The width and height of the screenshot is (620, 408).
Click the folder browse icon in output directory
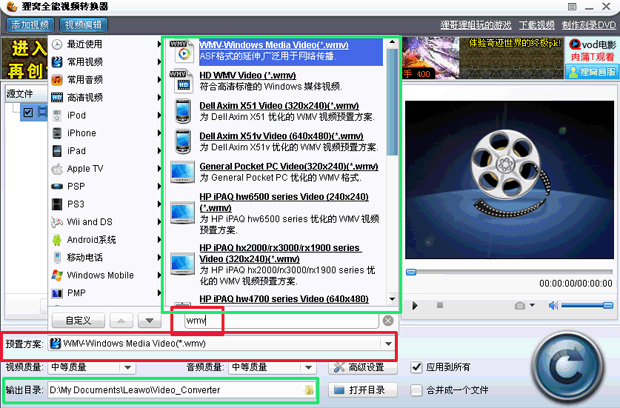click(x=309, y=390)
